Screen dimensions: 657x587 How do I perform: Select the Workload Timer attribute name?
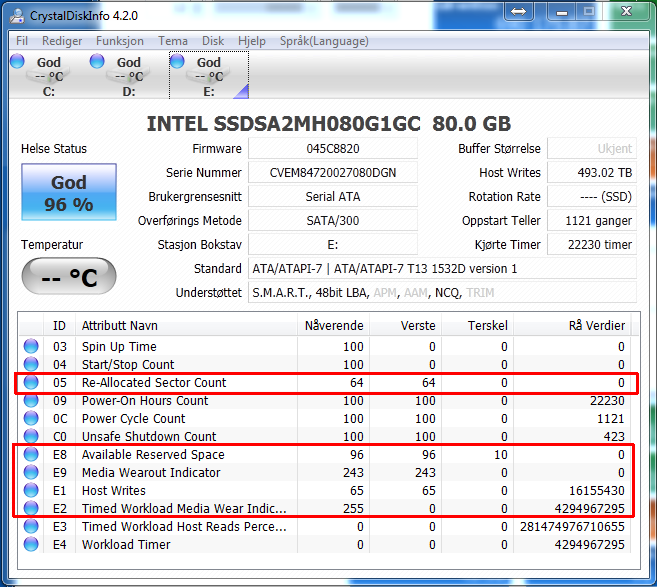click(x=126, y=545)
